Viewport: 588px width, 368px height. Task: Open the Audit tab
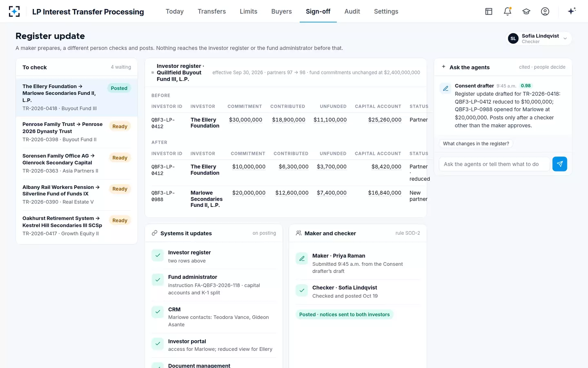[x=352, y=11]
